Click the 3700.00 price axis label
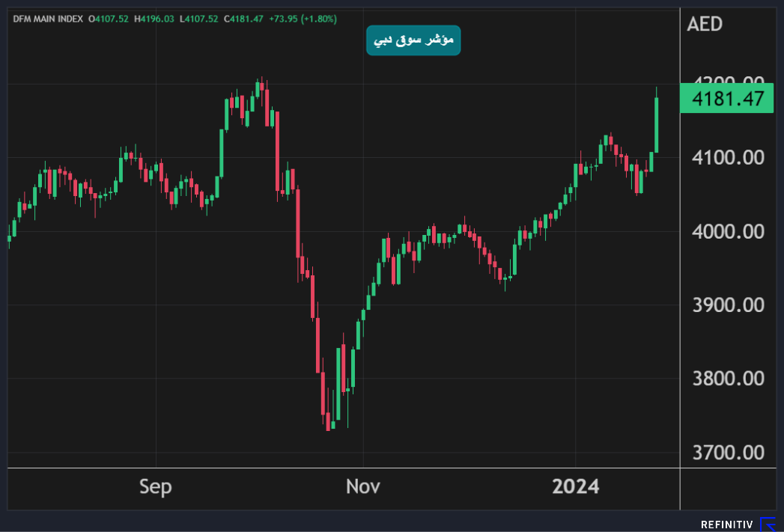Image resolution: width=784 pixels, height=532 pixels. click(x=728, y=453)
